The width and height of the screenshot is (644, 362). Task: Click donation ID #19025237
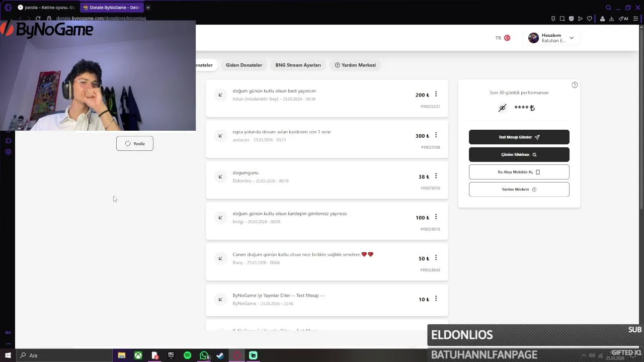coord(430,107)
